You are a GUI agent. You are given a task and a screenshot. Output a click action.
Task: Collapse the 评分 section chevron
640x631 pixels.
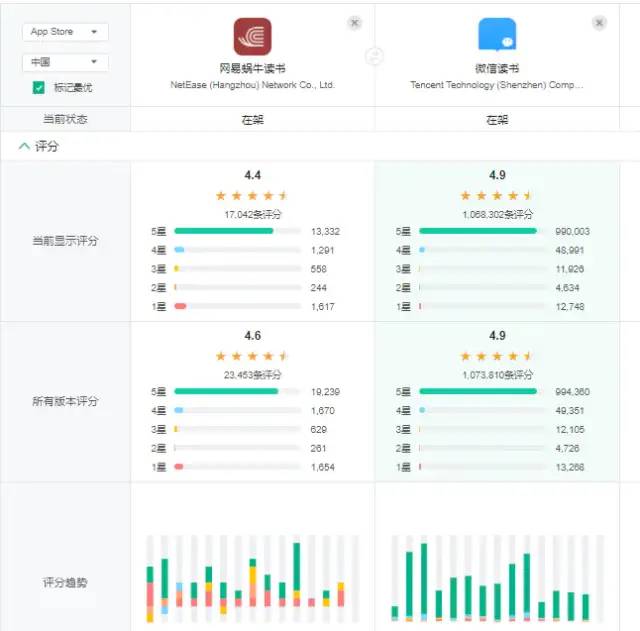coord(24,146)
